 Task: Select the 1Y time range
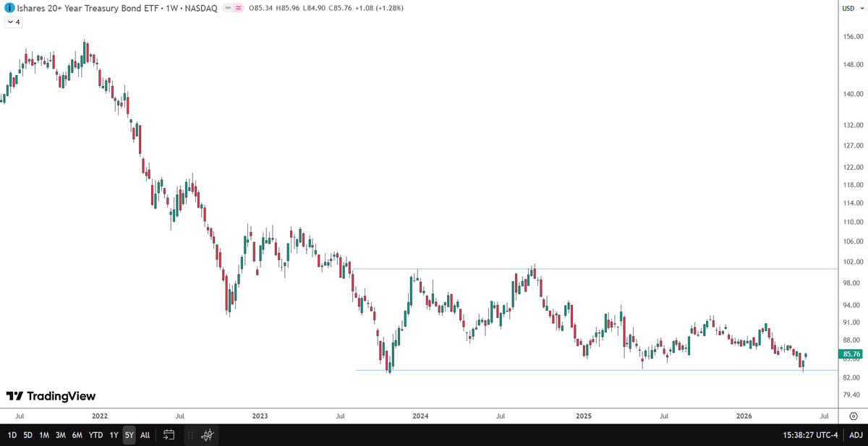[x=114, y=435]
